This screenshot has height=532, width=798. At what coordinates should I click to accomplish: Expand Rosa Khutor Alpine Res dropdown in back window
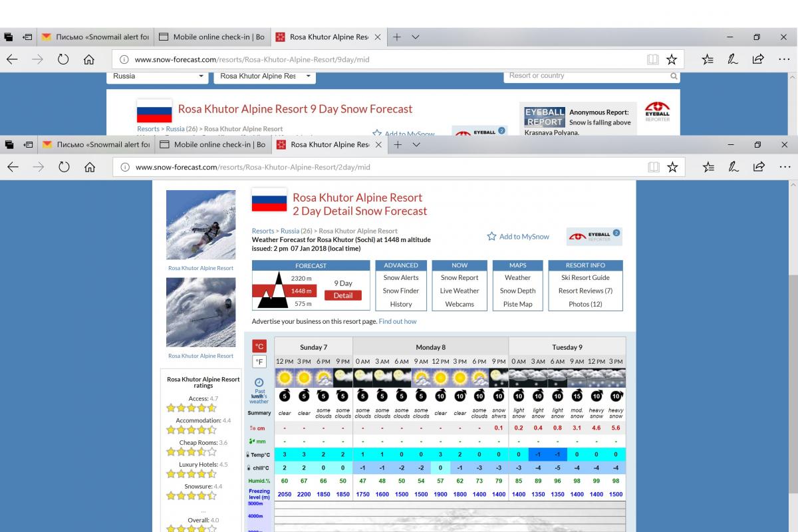265,76
